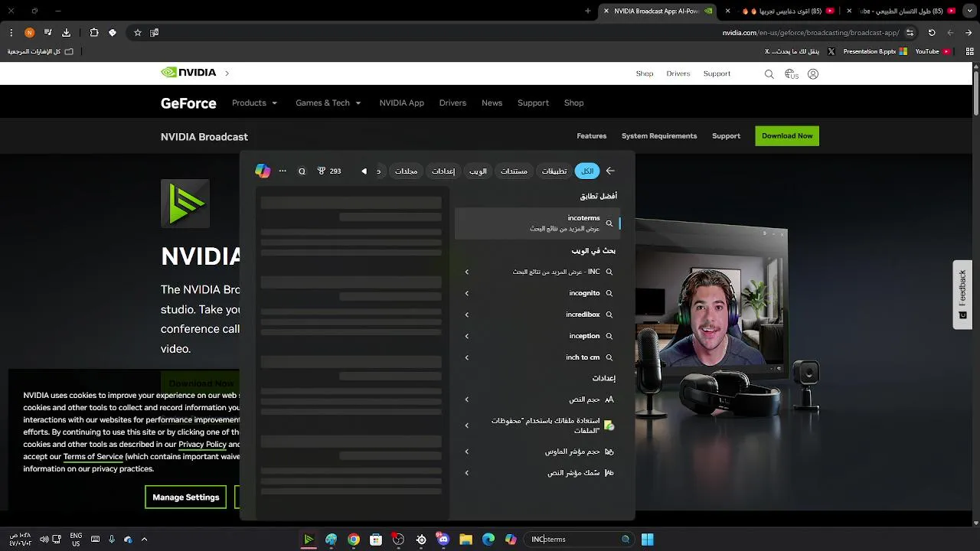Expand the INC web results arrow
This screenshot has height=551, width=980.
point(467,272)
